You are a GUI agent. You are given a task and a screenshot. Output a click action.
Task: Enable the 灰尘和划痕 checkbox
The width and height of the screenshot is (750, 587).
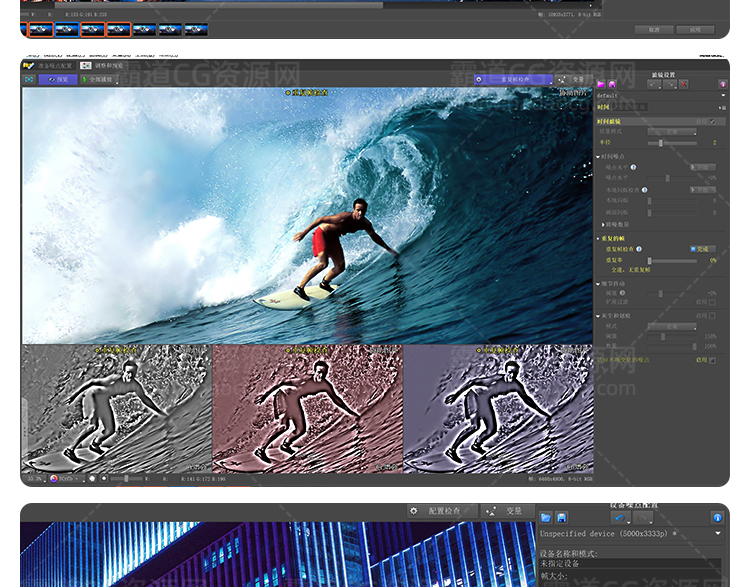click(x=712, y=316)
